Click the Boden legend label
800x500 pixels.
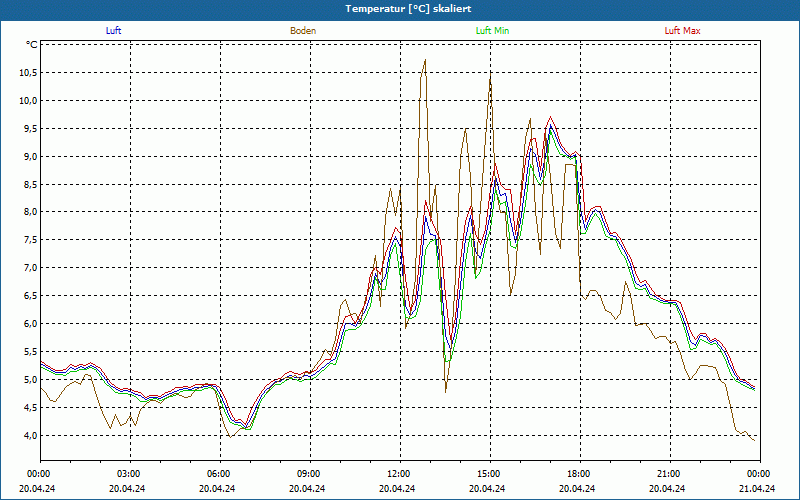pyautogui.click(x=303, y=31)
